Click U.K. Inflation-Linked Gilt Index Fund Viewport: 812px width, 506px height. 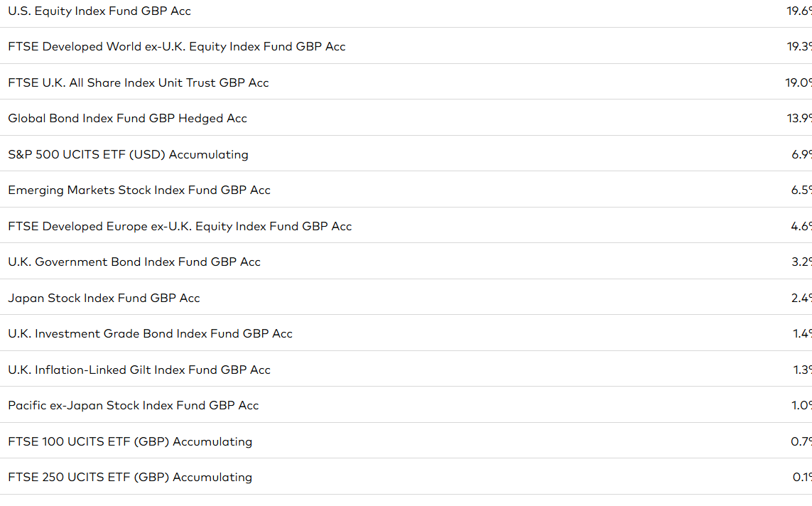(x=139, y=370)
